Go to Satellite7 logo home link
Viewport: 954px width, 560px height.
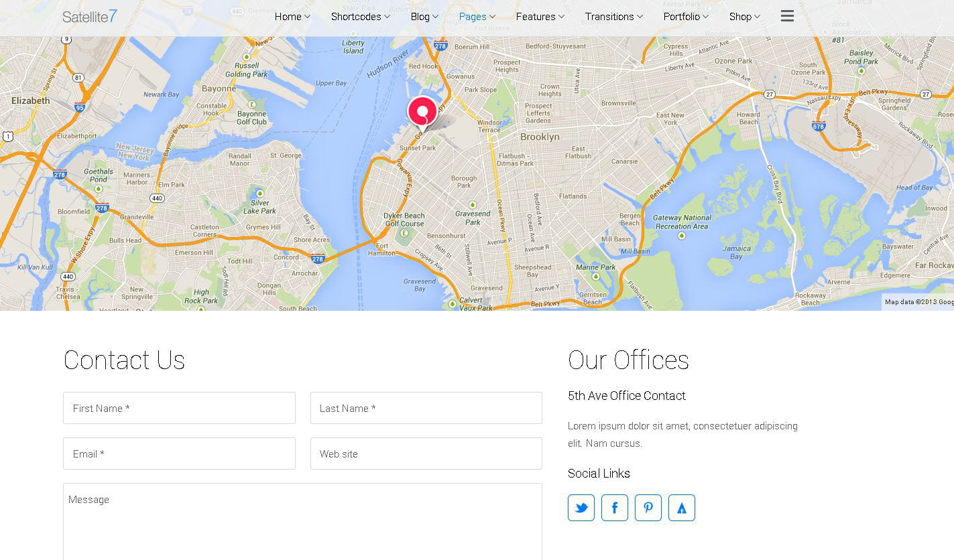point(90,16)
